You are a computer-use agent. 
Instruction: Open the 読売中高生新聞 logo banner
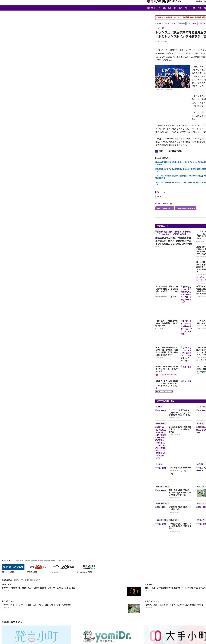point(38,567)
